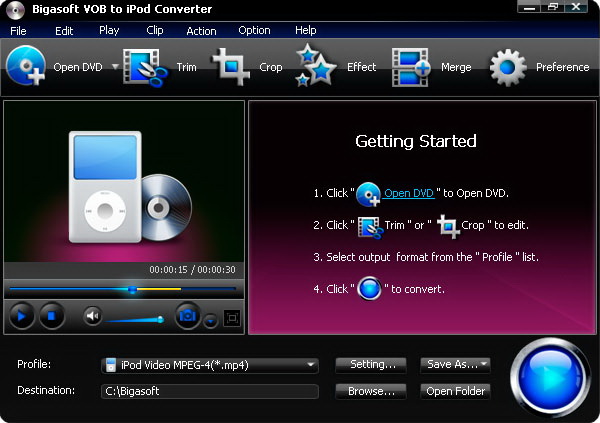Click the Effect label in toolbar
The width and height of the screenshot is (600, 423).
(362, 67)
